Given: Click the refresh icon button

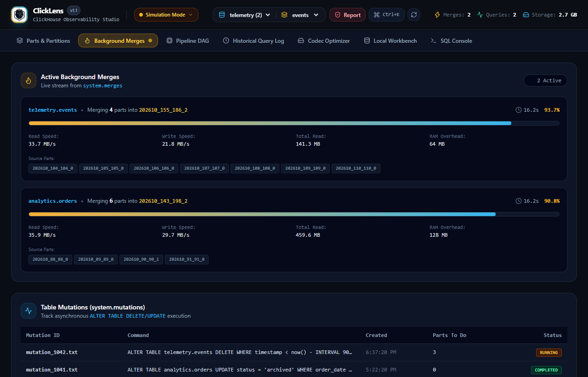Looking at the screenshot, I should (413, 15).
